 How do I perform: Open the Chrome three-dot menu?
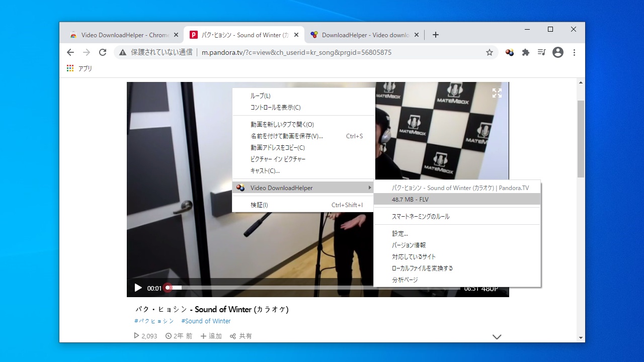click(x=574, y=52)
